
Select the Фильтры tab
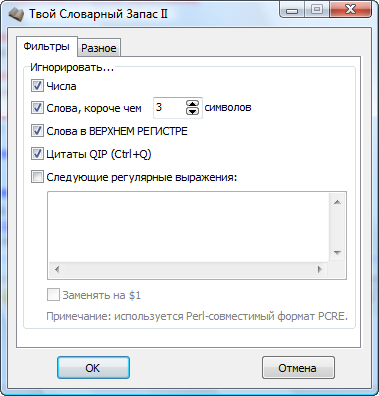tap(47, 46)
